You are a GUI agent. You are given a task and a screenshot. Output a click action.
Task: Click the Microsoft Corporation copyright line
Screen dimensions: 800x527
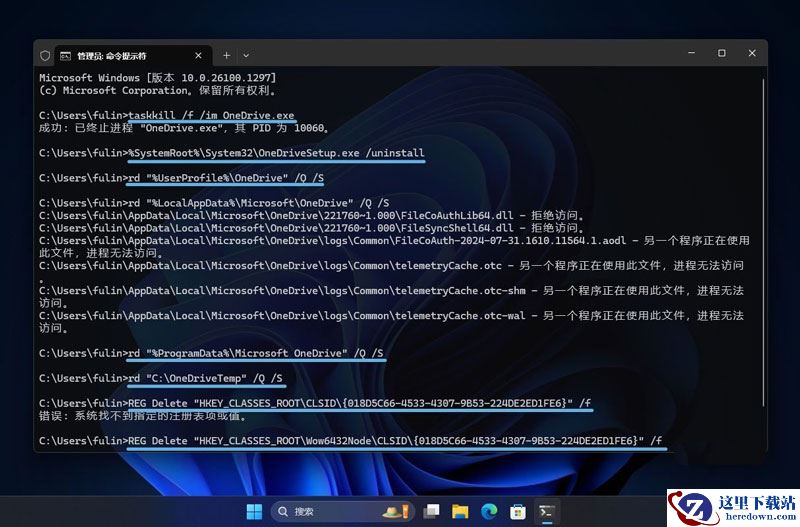coord(158,90)
